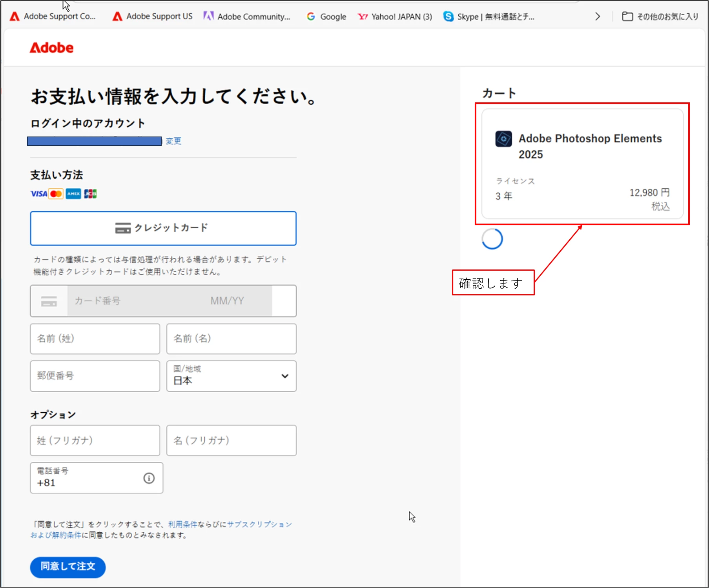Screen dimensions: 709x588
Task: Click the 名前 (名) field
Action: coord(231,339)
